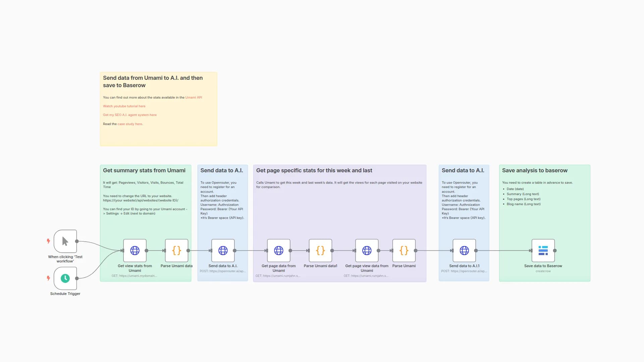Click the 'Summary (Long text)' bullet text

tap(523, 194)
